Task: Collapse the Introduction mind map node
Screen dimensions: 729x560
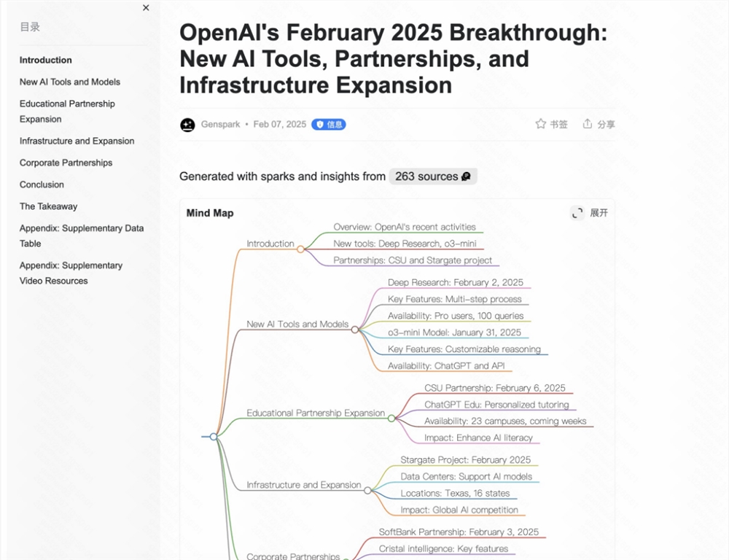Action: 300,249
